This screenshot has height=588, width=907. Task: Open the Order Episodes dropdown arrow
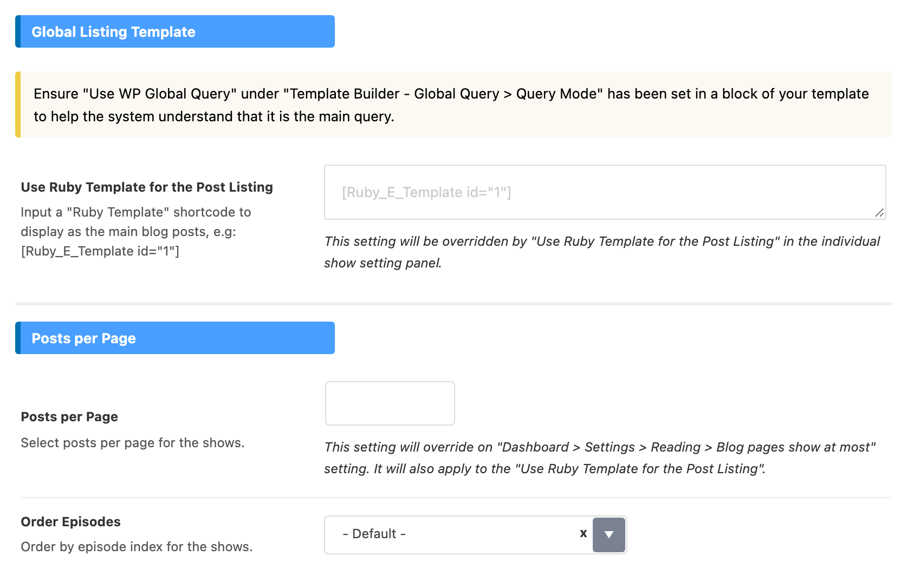[x=609, y=534]
